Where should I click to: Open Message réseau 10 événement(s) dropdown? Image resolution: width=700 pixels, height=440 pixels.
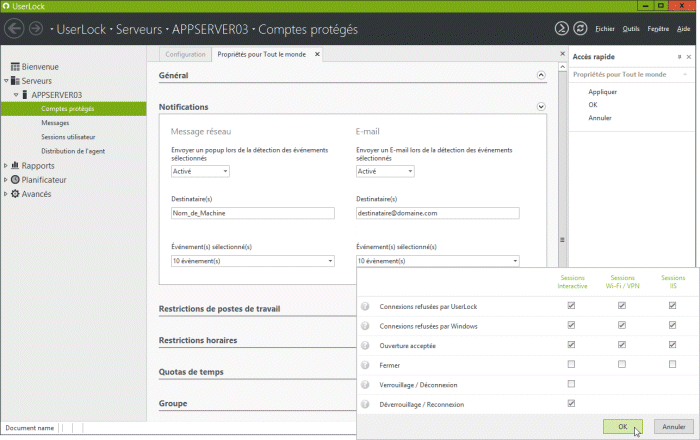[x=253, y=261]
